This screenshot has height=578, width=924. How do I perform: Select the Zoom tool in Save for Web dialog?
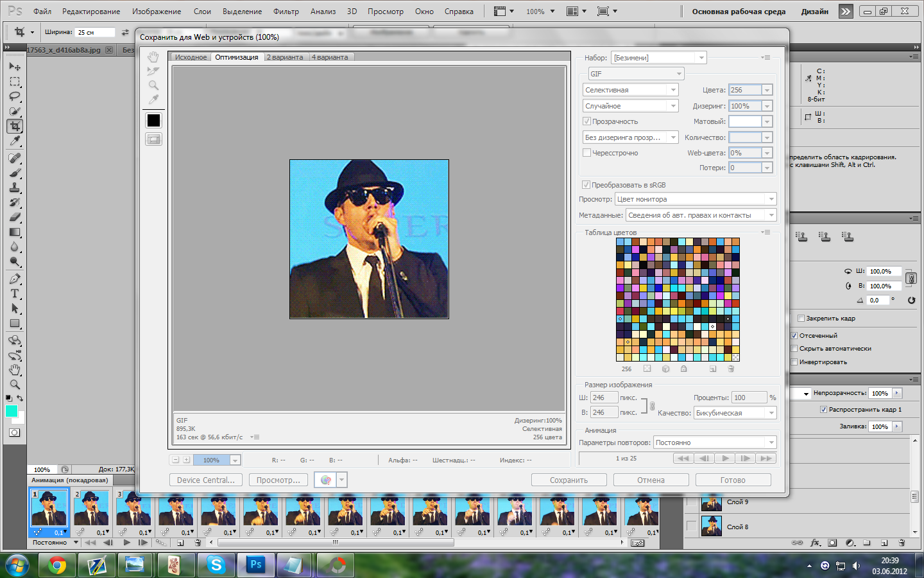pos(153,85)
